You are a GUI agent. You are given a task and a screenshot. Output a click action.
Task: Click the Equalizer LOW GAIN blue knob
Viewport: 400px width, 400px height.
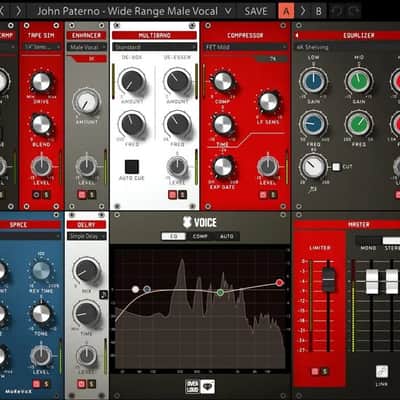coord(313,81)
